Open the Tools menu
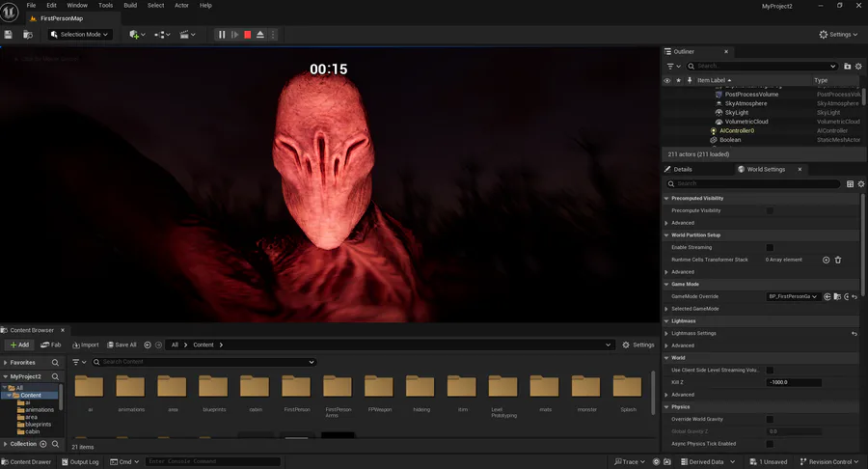The image size is (868, 469). tap(105, 5)
